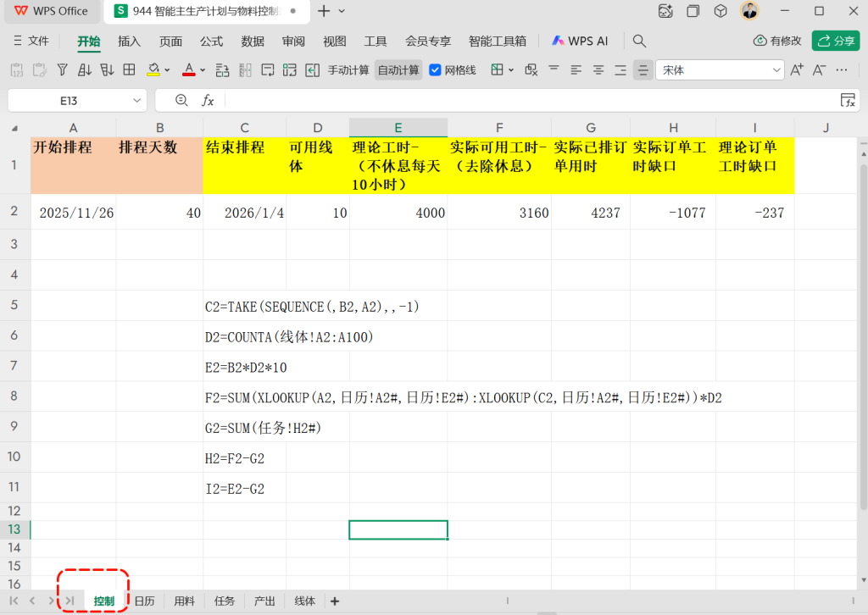The image size is (868, 615).
Task: Open the 智能工具箱 tab
Action: pos(497,41)
